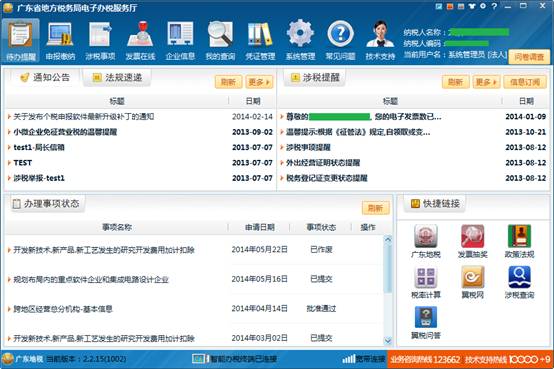Click the 申请日期 column header
Screen dimensions: 554x369
point(260,227)
